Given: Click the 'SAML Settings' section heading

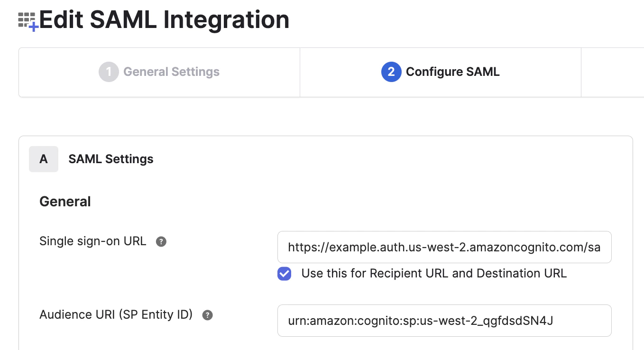Looking at the screenshot, I should (111, 159).
